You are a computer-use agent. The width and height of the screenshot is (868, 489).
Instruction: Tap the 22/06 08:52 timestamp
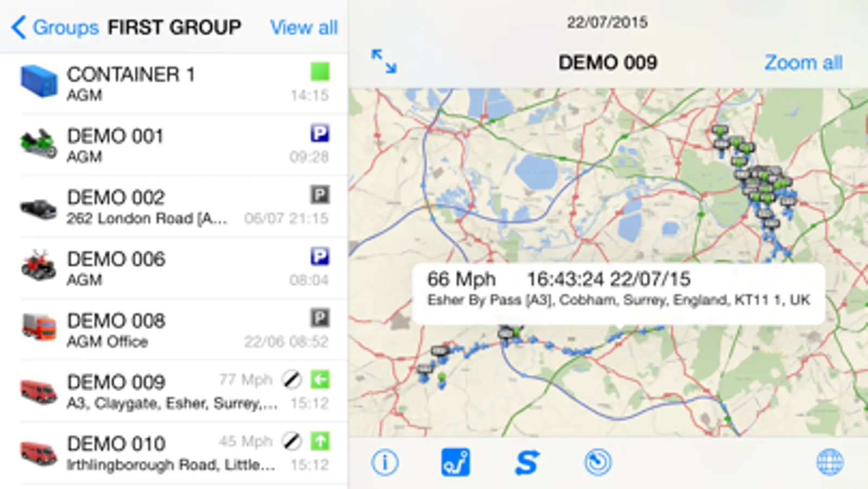286,342
